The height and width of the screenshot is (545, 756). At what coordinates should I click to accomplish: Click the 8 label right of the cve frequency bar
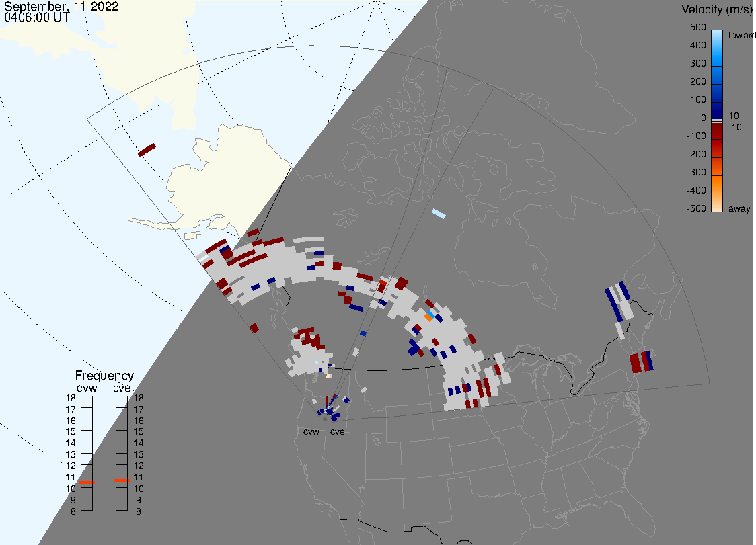[139, 512]
